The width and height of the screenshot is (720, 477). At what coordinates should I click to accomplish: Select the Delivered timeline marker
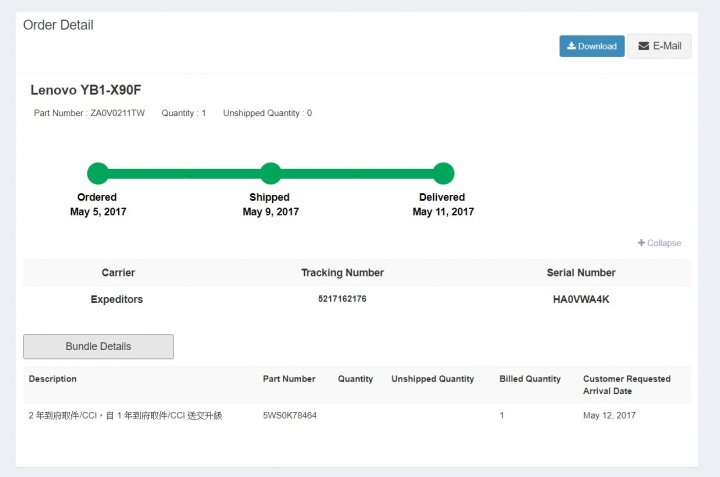443,173
